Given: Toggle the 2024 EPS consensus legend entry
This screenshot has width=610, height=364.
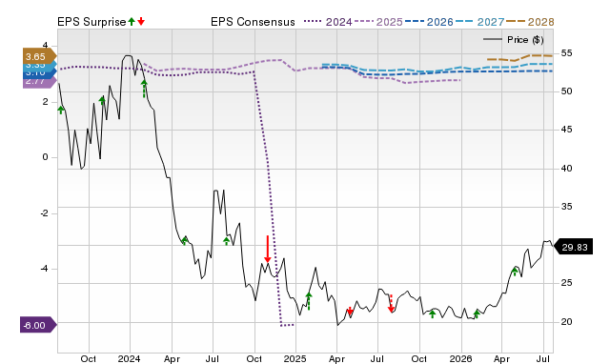Looking at the screenshot, I should 328,22.
